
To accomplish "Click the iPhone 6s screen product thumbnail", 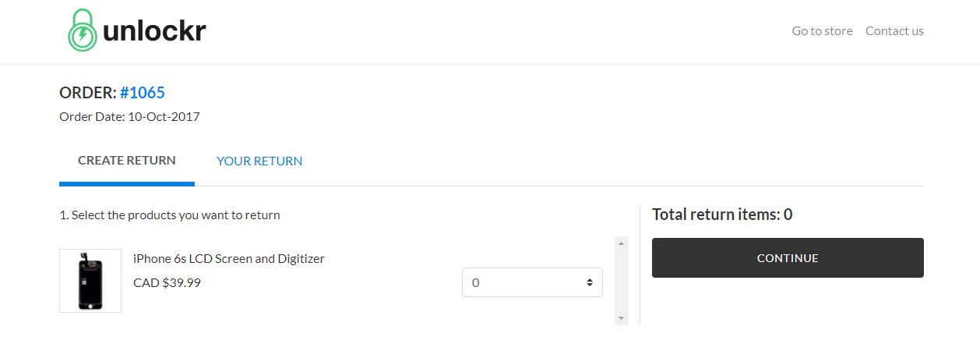I will click(x=90, y=281).
